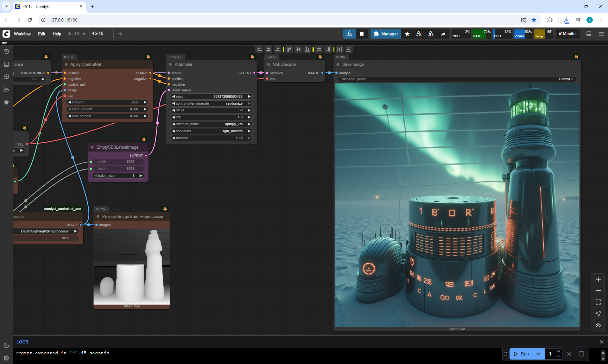Toggle link visibility eye icon
Viewport: 608px width, 364px height.
coord(598,325)
